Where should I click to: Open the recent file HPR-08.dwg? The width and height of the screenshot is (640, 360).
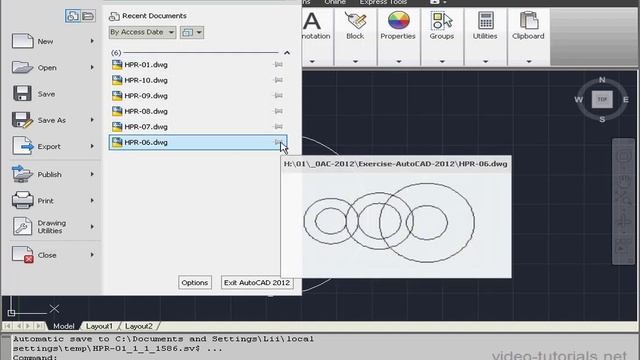[x=198, y=111]
